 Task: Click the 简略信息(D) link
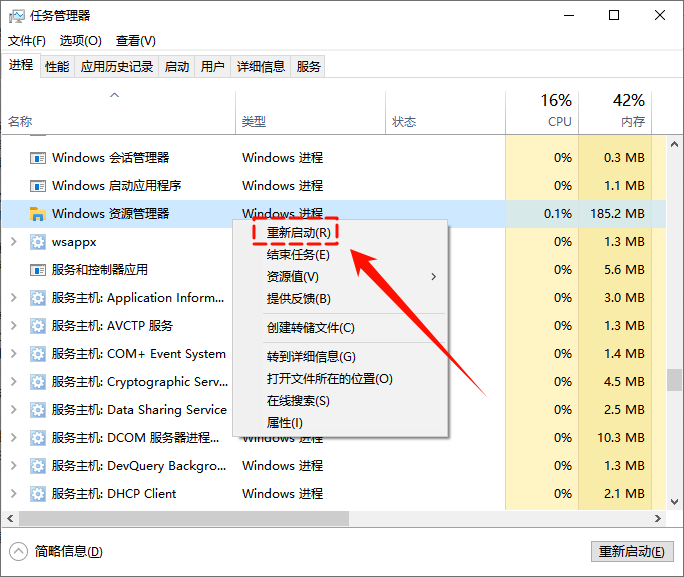click(68, 552)
